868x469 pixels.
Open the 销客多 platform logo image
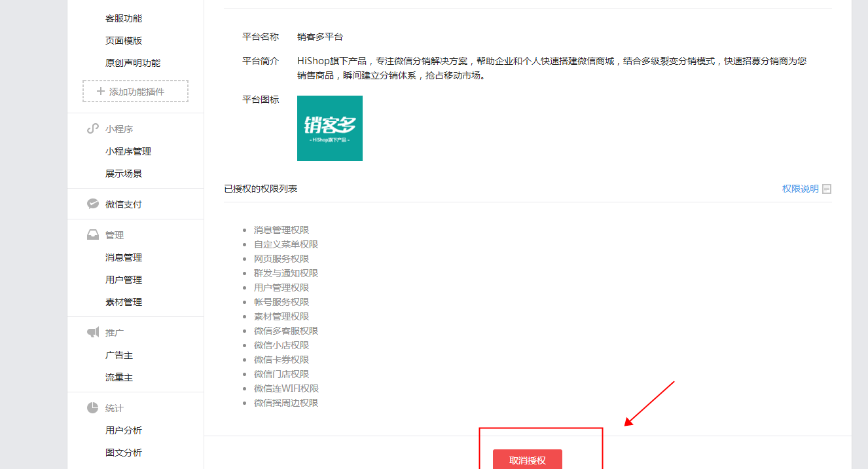330,128
